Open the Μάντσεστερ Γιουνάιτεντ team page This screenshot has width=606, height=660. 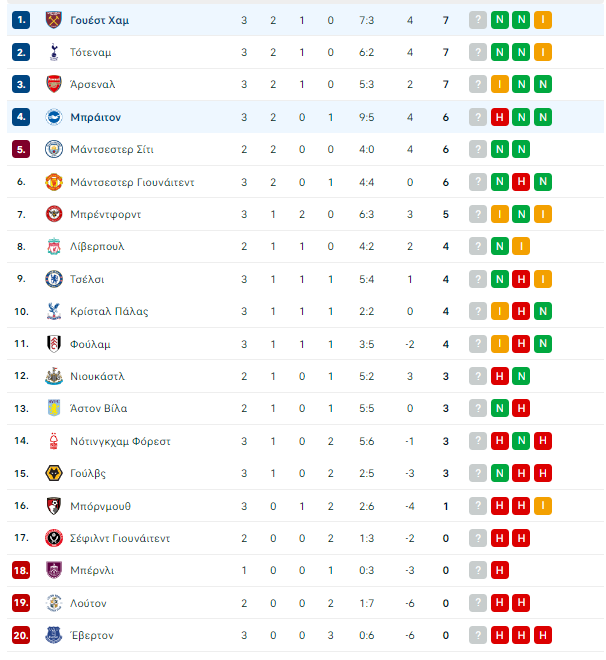(132, 182)
